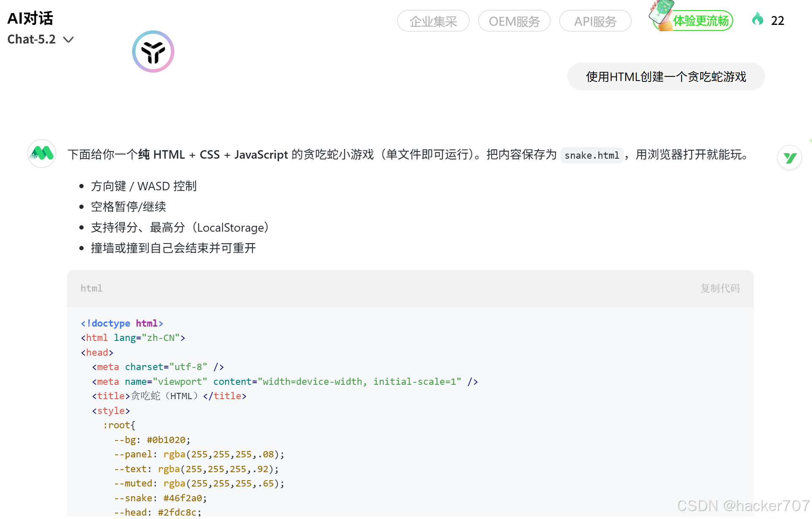Open the Chat-5.2 model dropdown
The image size is (812, 519).
[x=32, y=39]
